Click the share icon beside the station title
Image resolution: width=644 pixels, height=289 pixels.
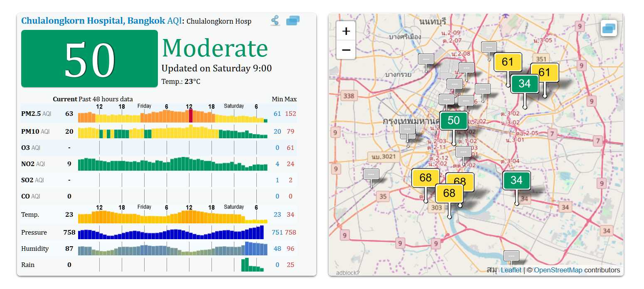[275, 20]
